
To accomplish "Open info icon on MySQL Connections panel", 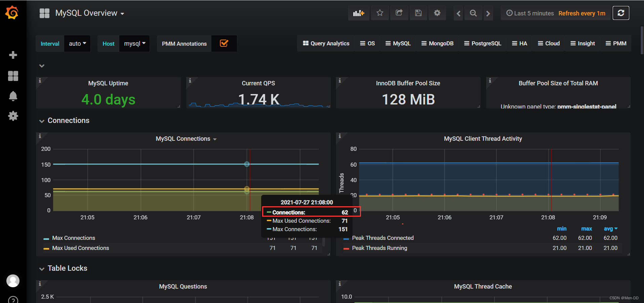I will 40,136.
